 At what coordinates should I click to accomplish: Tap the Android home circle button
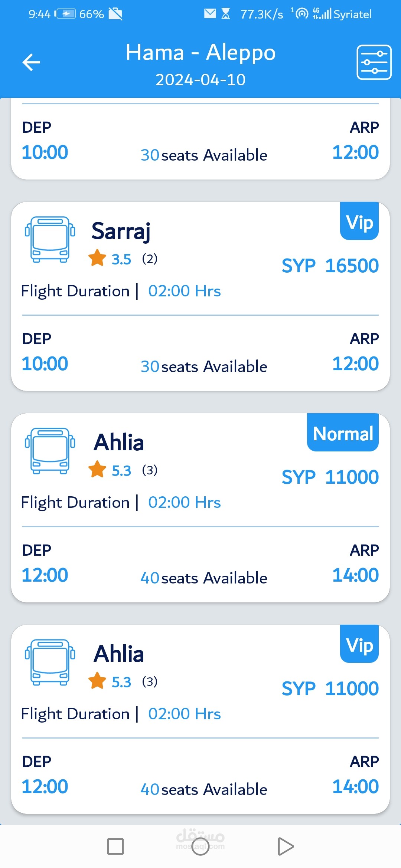tap(200, 846)
